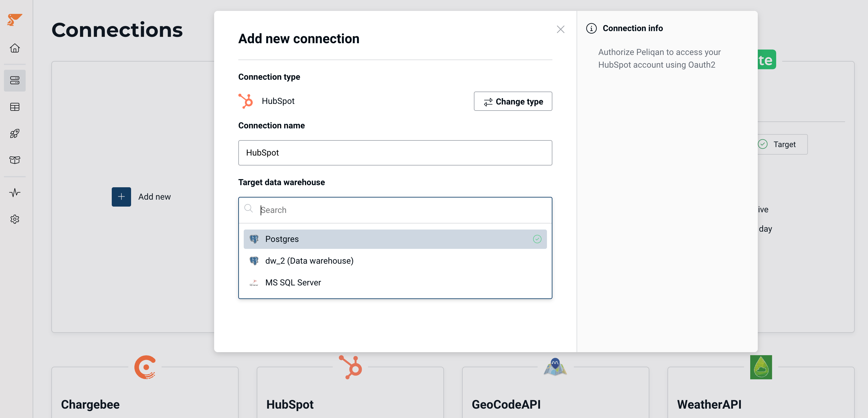Open the GeoCodeAPI connection card
This screenshot has width=868, height=418.
click(x=555, y=392)
